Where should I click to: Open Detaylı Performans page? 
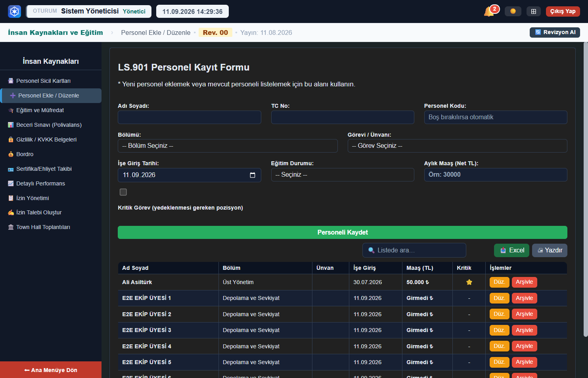pos(51,183)
